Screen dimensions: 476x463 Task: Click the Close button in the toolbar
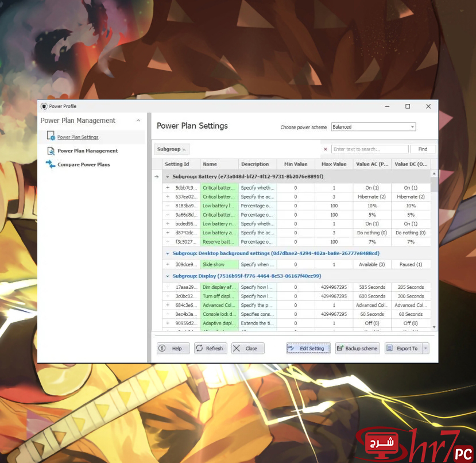tap(247, 349)
